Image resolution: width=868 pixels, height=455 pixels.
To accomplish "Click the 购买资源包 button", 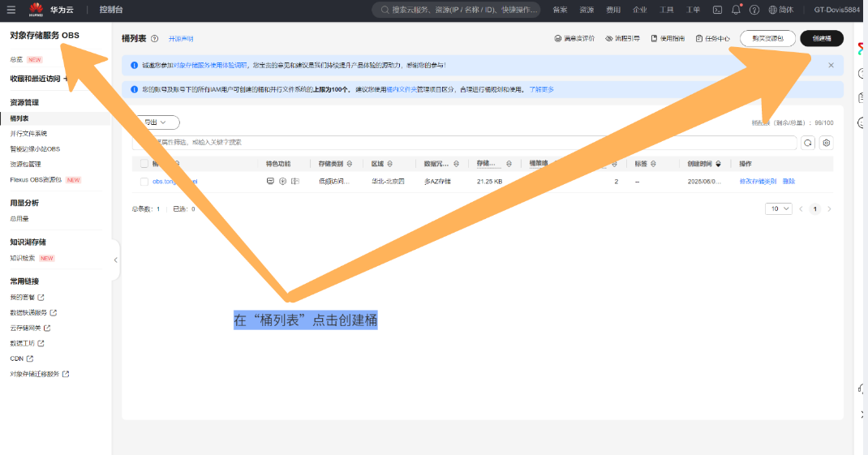I will 767,38.
